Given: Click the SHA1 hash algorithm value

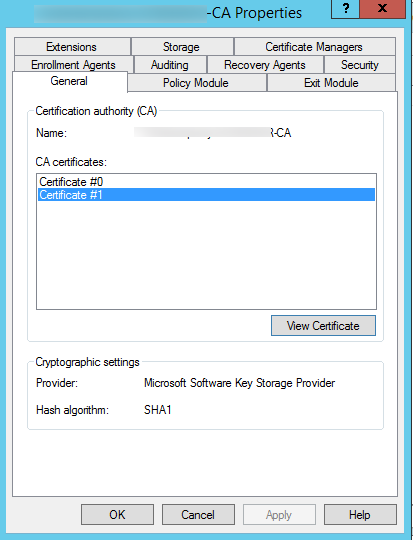Looking at the screenshot, I should pyautogui.click(x=158, y=410).
